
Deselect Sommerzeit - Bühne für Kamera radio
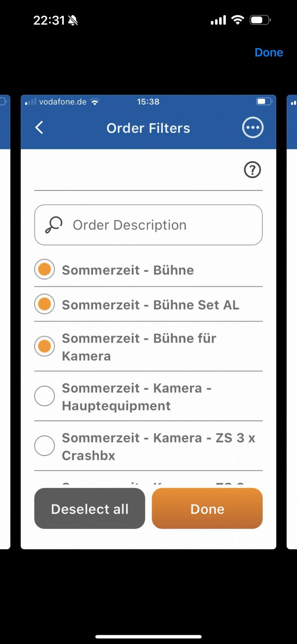[45, 346]
